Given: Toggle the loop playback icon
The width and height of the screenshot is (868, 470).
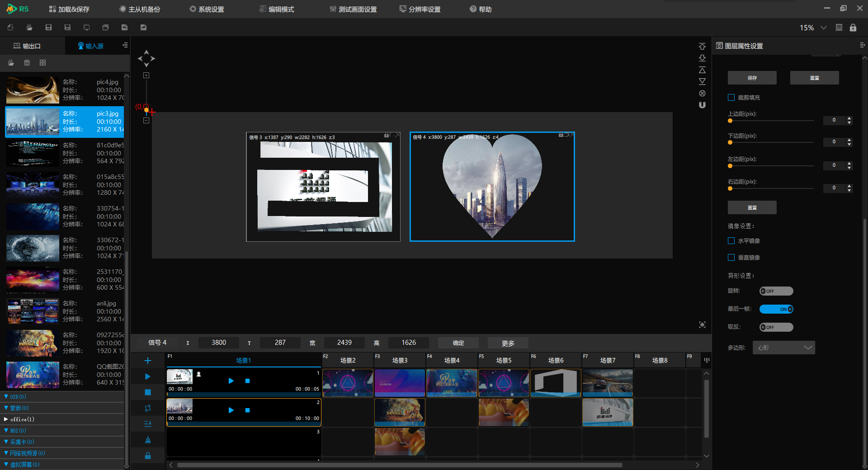Looking at the screenshot, I should pyautogui.click(x=148, y=408).
